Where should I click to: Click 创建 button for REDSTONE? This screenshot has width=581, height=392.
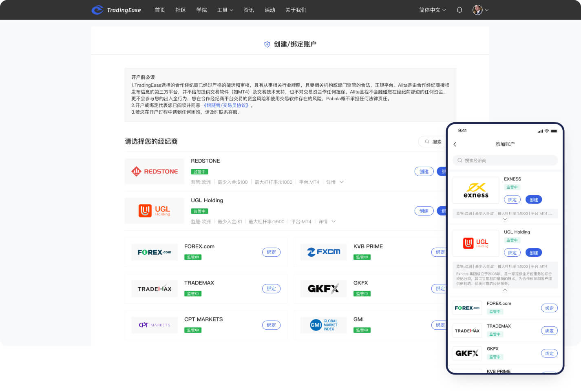click(x=424, y=172)
